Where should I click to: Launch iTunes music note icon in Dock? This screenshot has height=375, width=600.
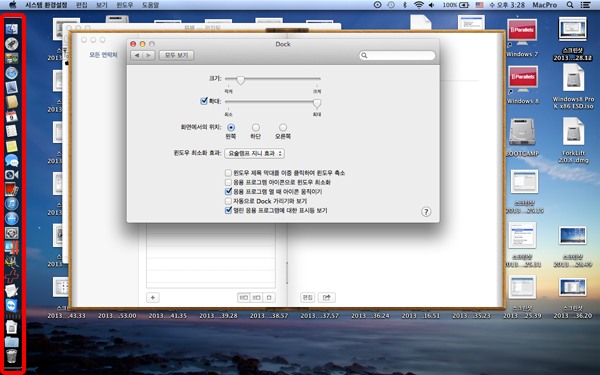[x=11, y=204]
